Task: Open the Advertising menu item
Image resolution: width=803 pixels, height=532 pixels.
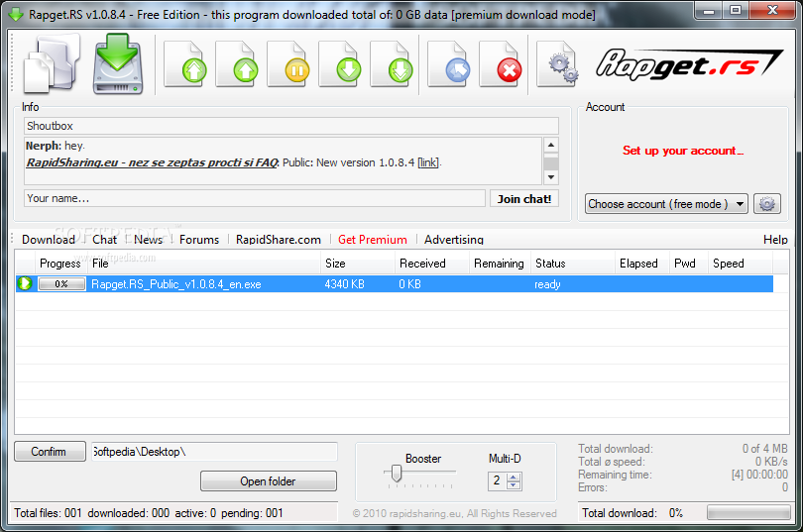Action: click(x=454, y=240)
